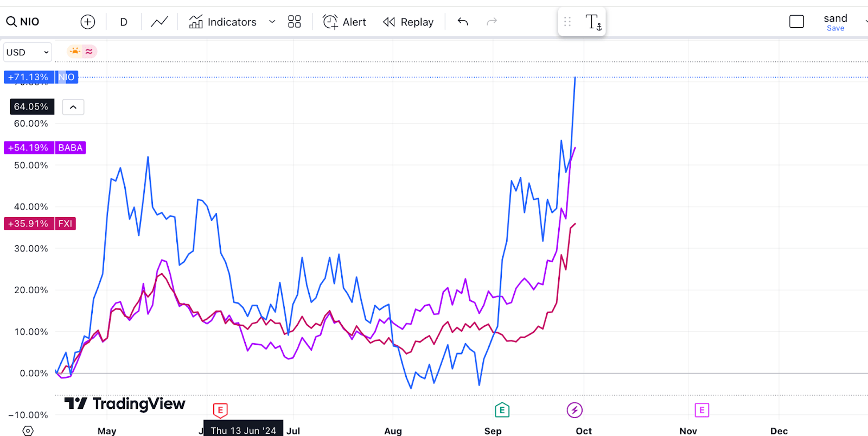This screenshot has height=436, width=868.
Task: Click the Dec label on time axis
Action: pyautogui.click(x=779, y=431)
